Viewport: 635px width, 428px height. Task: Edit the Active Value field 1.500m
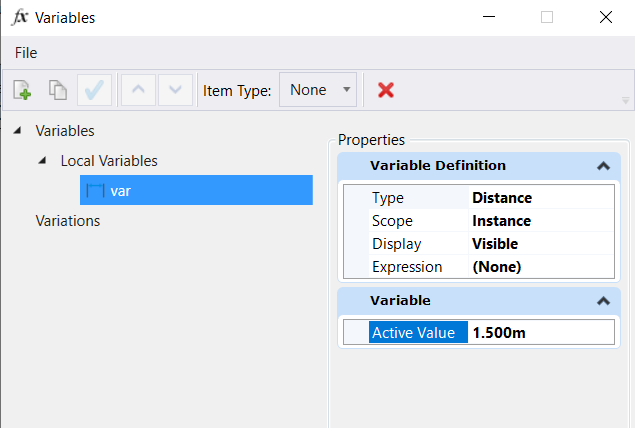[x=540, y=333]
